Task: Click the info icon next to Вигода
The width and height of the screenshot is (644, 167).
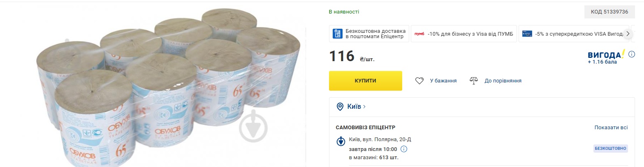Action: (631, 54)
